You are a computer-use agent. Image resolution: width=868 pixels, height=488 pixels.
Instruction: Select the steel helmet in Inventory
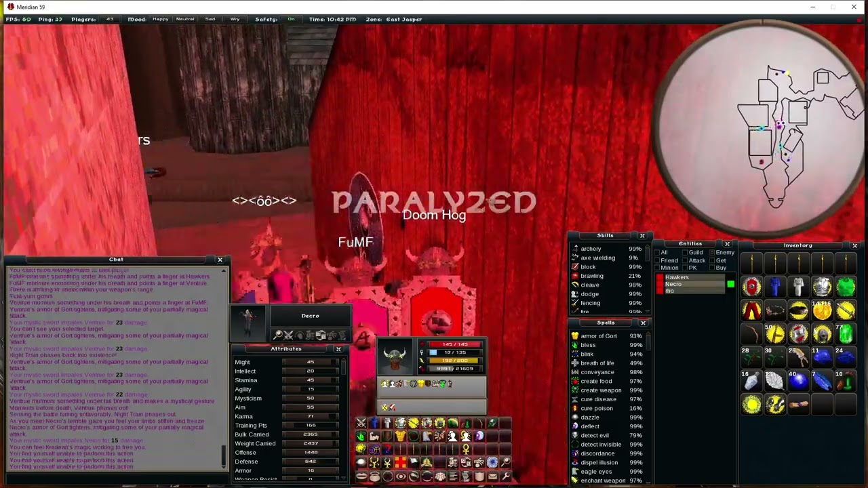click(x=823, y=333)
